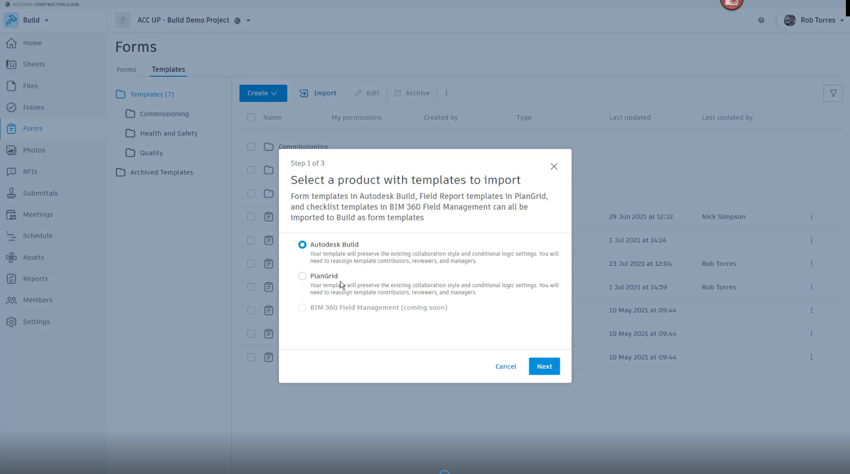Check the checkbox for 1 Jul 14:24 row
Image resolution: width=850 pixels, height=474 pixels.
(x=251, y=240)
